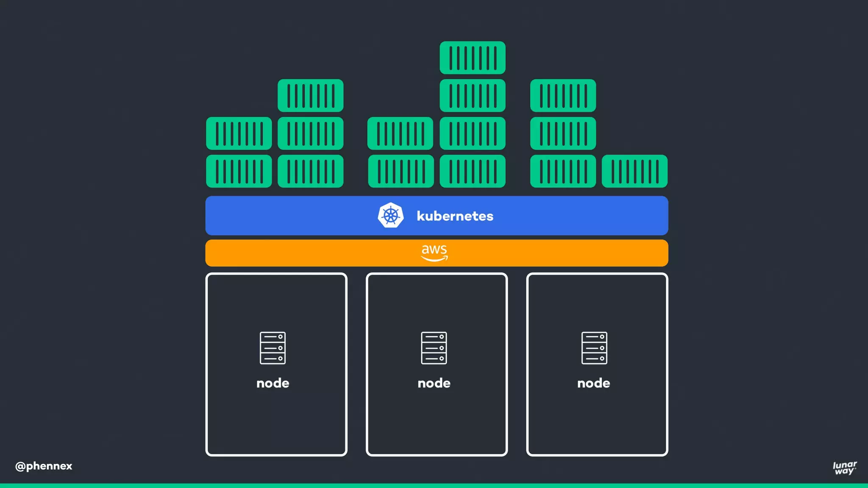Click the "node" label in left box
This screenshot has width=868, height=488.
tap(273, 383)
